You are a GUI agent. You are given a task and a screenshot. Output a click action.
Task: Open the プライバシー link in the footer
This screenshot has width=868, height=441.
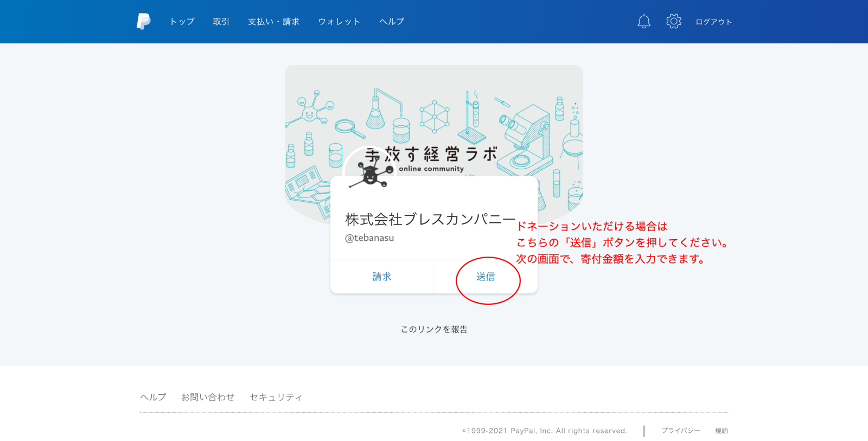click(x=681, y=431)
